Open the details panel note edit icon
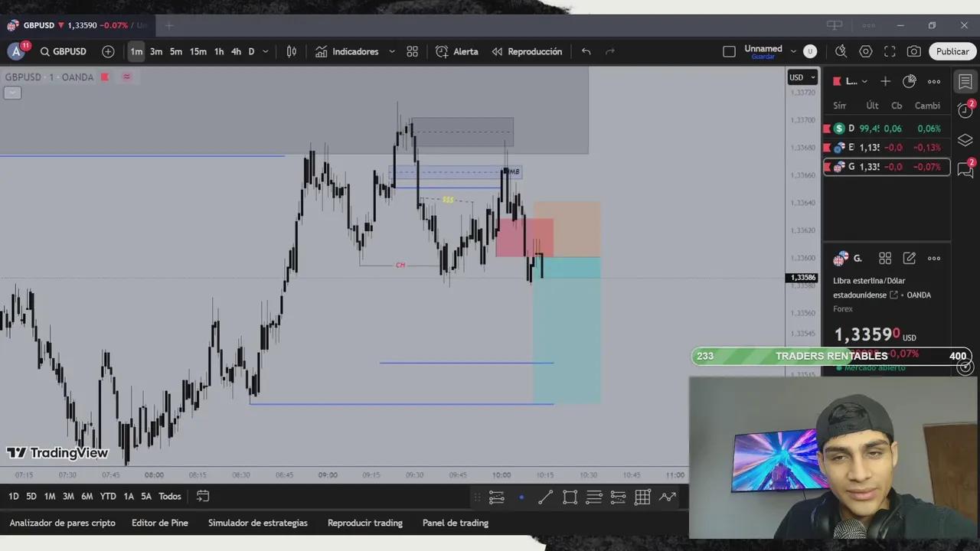This screenshot has height=551, width=980. [910, 259]
